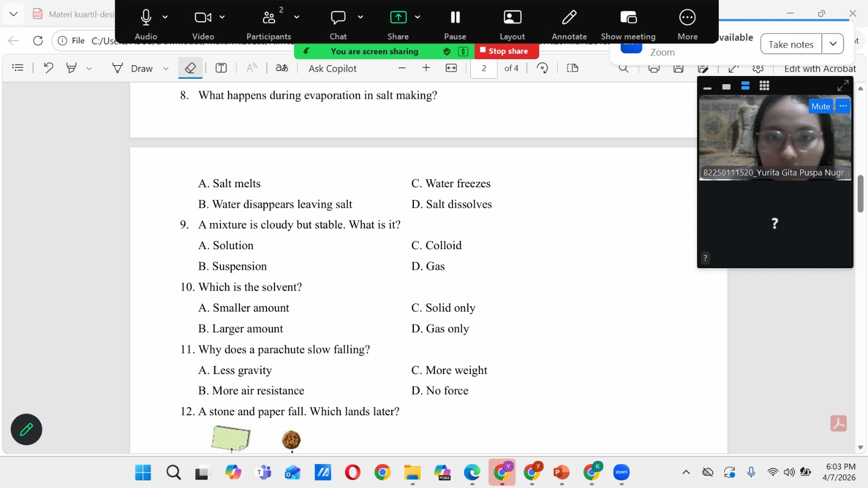Expand the Share options arrow
This screenshot has height=488, width=868.
pos(417,17)
